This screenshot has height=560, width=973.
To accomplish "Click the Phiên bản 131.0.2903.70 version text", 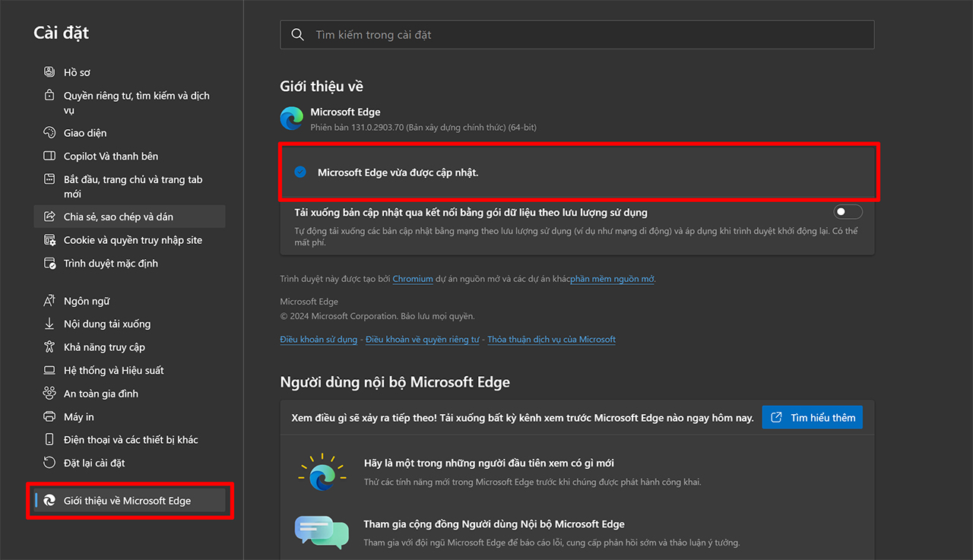I will 423,128.
